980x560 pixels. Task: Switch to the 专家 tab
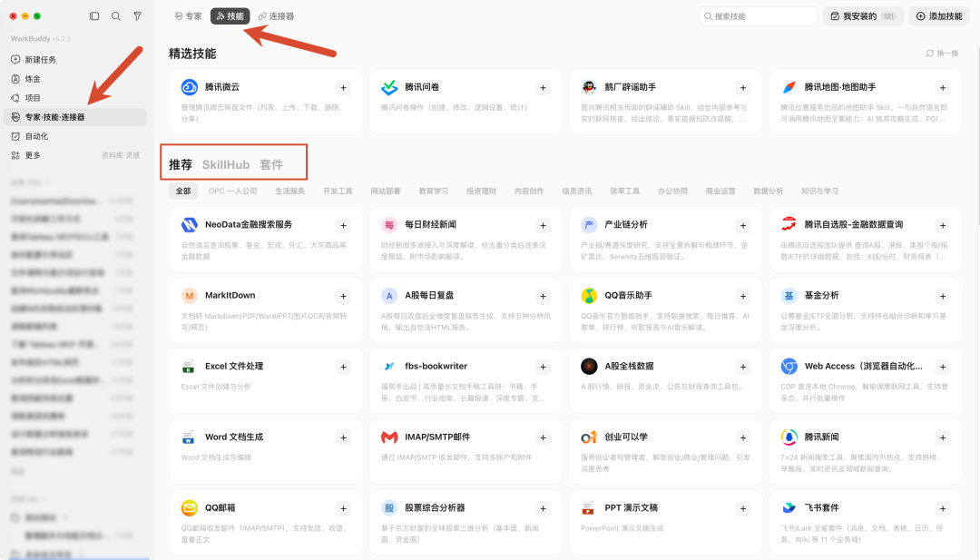pos(188,16)
